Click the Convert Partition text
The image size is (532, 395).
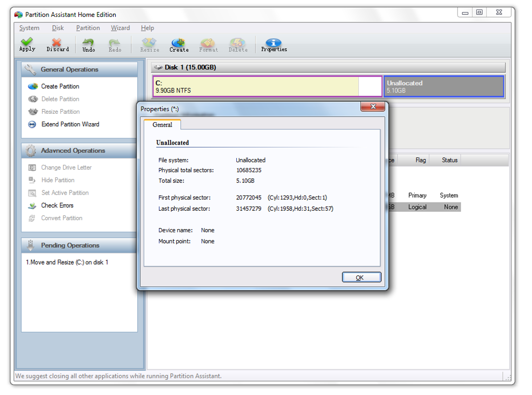(62, 218)
